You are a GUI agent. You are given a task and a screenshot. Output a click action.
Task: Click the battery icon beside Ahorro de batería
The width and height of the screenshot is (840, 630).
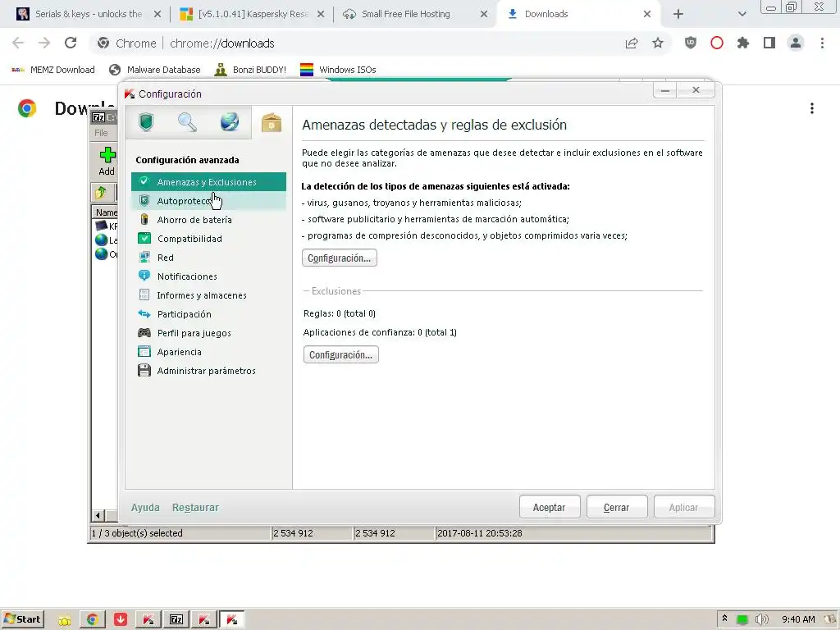point(144,219)
